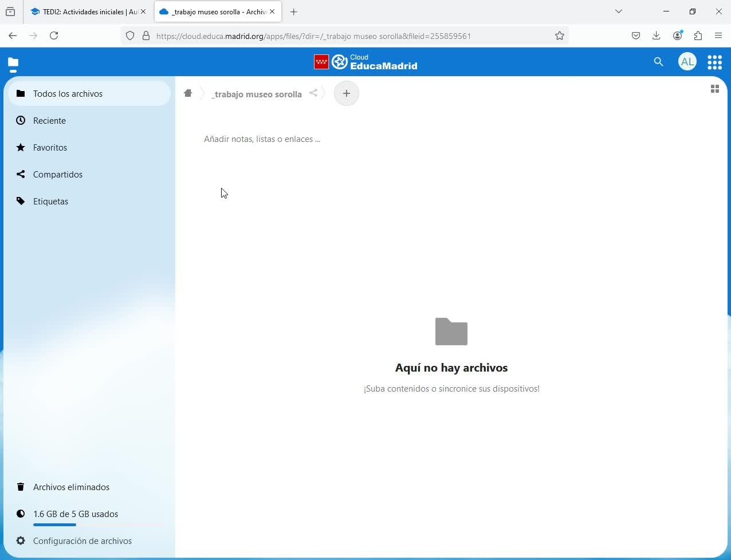Click the gear icon beside Configuración de archivos
This screenshot has width=731, height=560.
[21, 541]
